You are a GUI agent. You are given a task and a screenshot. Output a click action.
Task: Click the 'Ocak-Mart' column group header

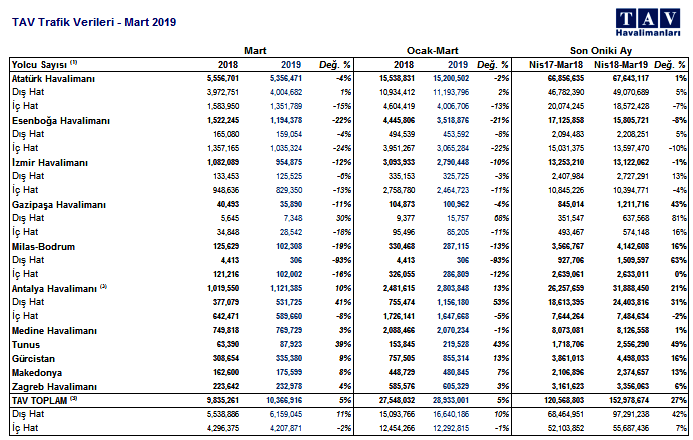tap(432, 50)
